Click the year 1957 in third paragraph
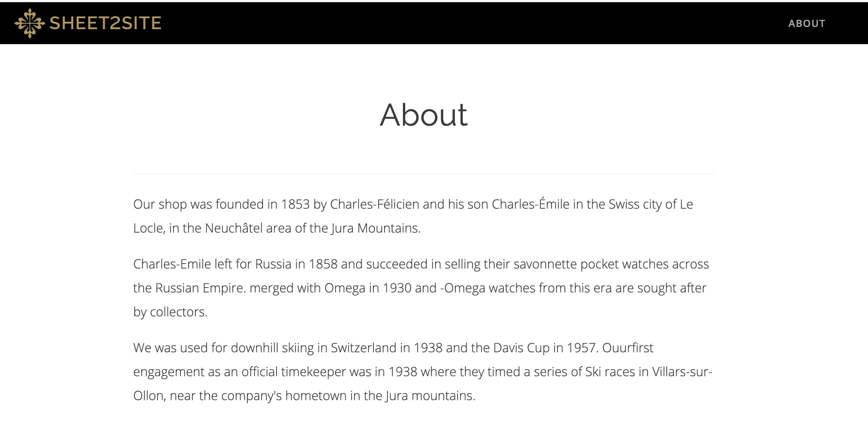 point(581,348)
